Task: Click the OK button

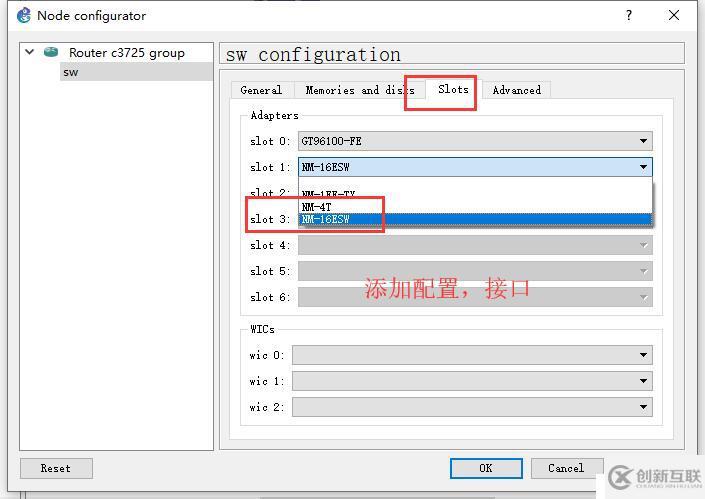Action: tap(486, 468)
